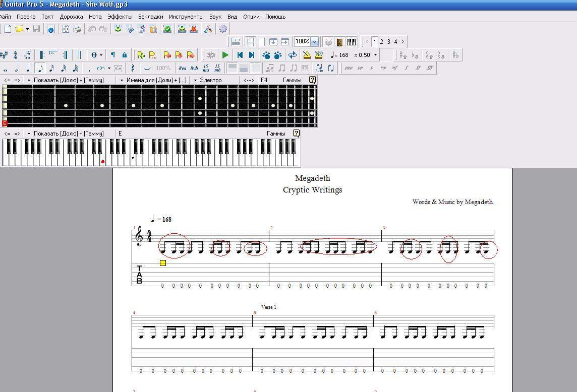Select the quarter note duration
The image size is (577, 392).
coord(28,68)
